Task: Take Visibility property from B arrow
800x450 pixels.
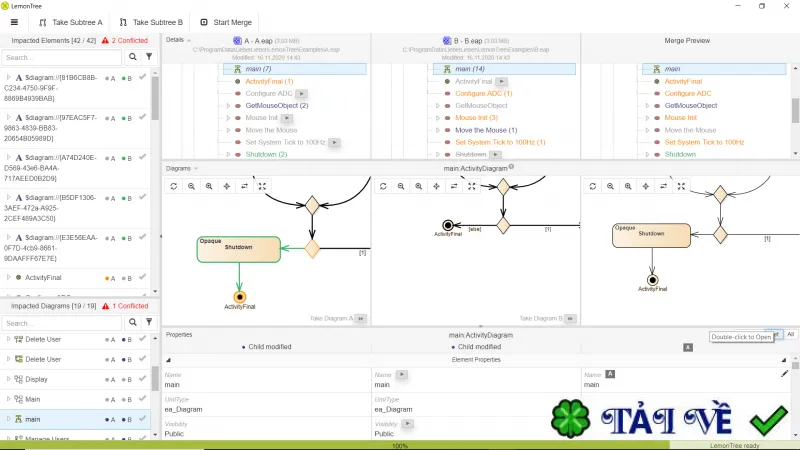Action: click(x=407, y=423)
